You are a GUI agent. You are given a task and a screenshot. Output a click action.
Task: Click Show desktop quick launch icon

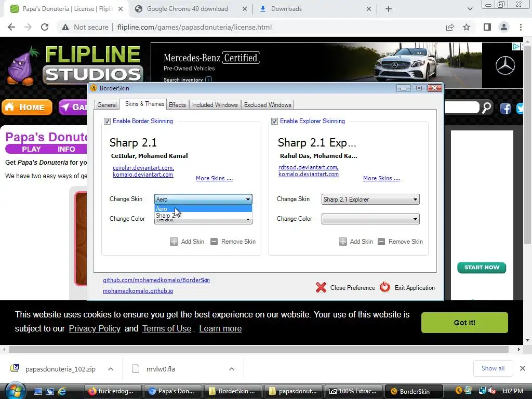tap(37, 391)
